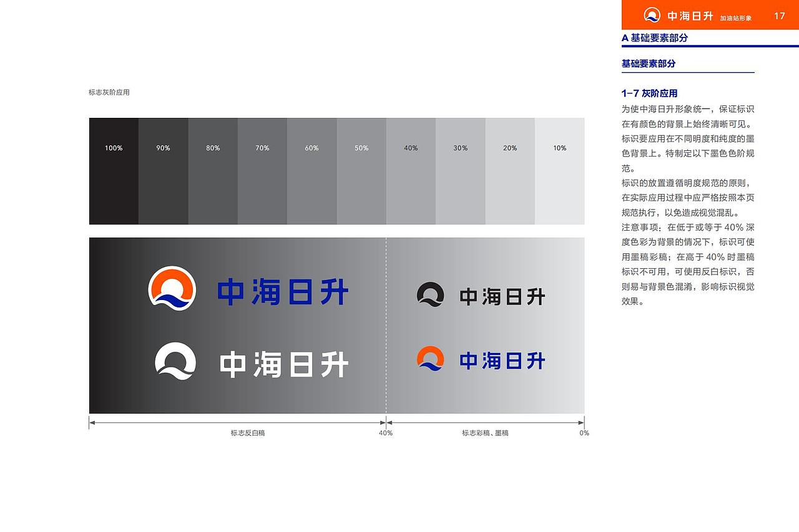Click the 加油站形象 header subtitle
This screenshot has width=799, height=532.
[x=735, y=18]
